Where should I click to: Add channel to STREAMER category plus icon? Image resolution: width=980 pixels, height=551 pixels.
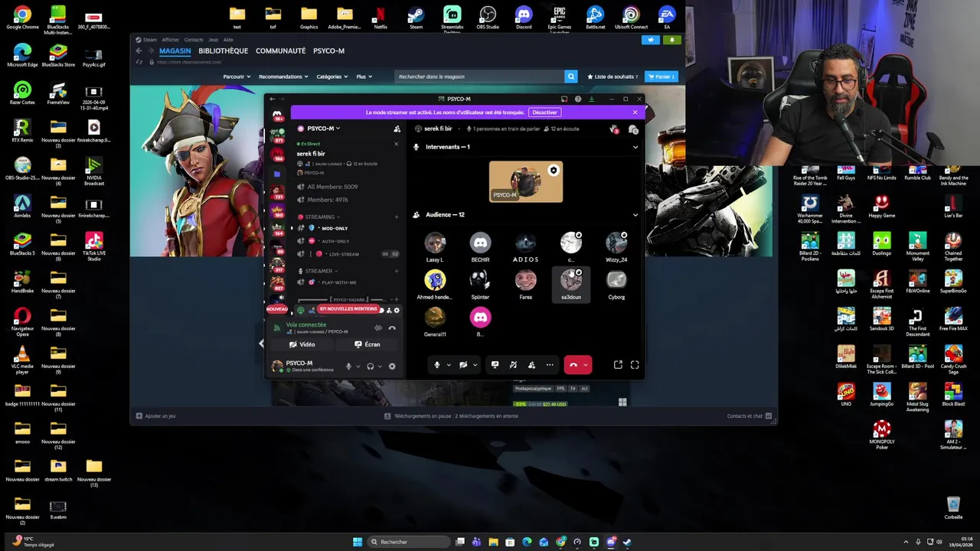click(x=396, y=271)
